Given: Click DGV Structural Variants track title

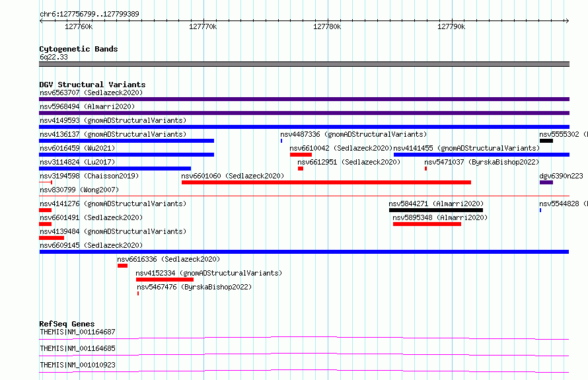Looking at the screenshot, I should pos(92,85).
